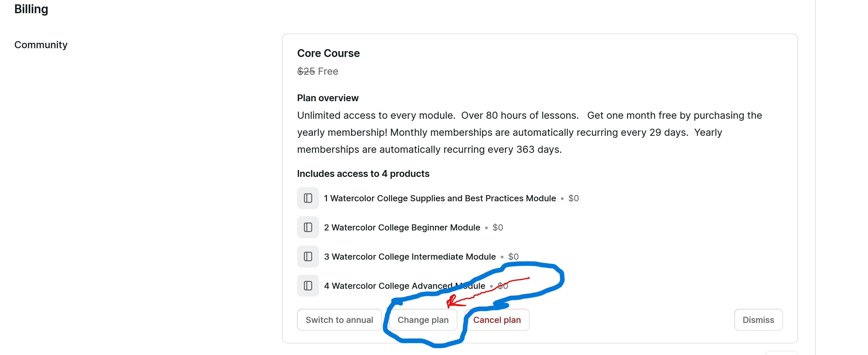
Task: Click the panel icon beside Watercolor College Beginner Module
Action: [x=308, y=227]
